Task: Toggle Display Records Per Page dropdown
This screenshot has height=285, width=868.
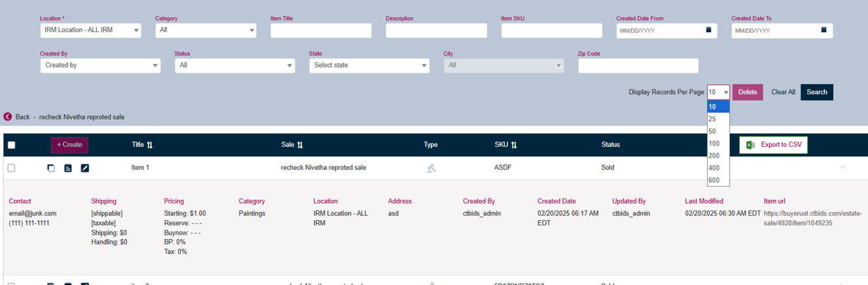Action: [x=718, y=92]
